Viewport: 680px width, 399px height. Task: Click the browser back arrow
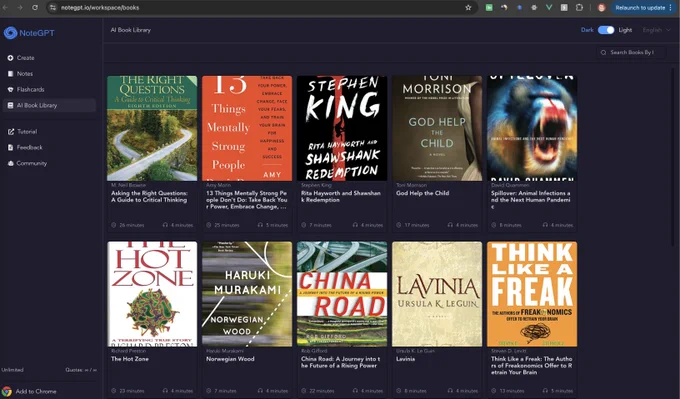pos(6,7)
